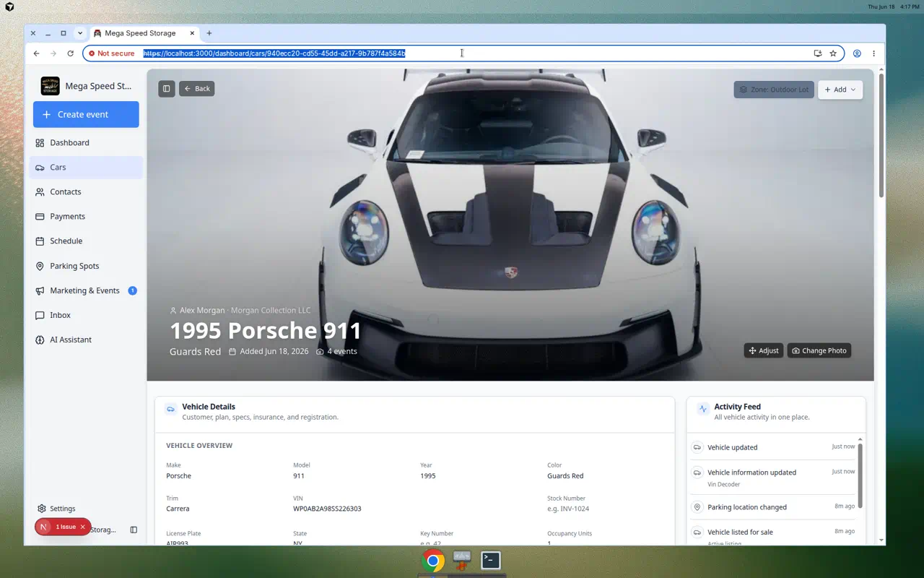The width and height of the screenshot is (924, 578).
Task: Click the clock in top bar
Action: (x=910, y=7)
